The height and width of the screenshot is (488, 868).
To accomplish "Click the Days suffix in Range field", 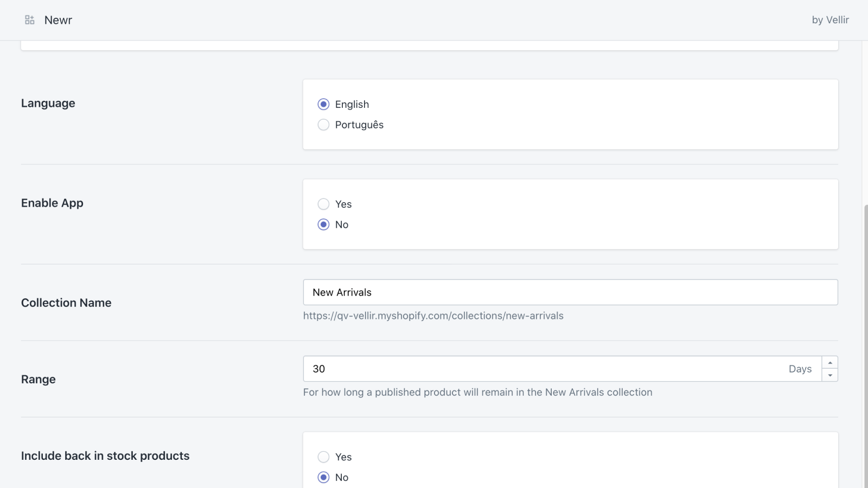I will coord(800,369).
